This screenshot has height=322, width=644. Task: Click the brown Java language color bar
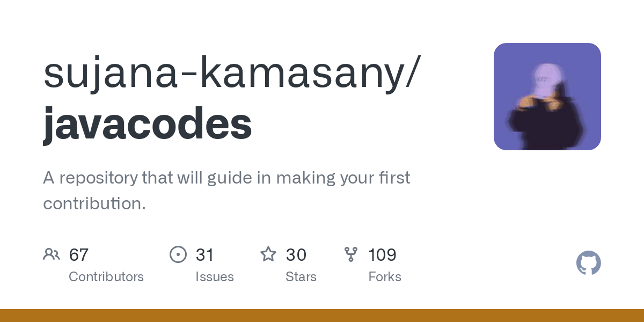click(x=322, y=316)
